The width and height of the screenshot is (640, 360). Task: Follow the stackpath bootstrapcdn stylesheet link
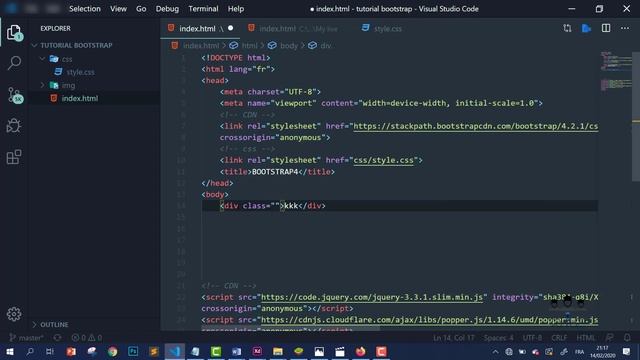tap(476, 126)
